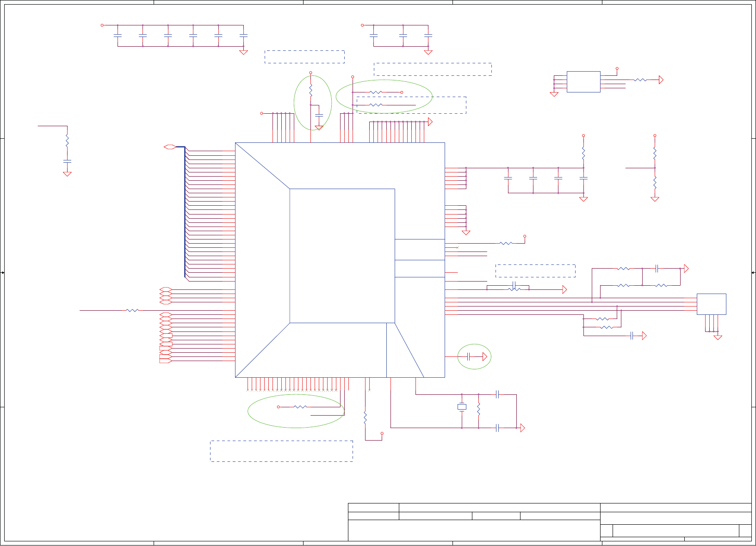
Task: Select the upper resistor of the two-resistor divider
Action: click(655, 153)
